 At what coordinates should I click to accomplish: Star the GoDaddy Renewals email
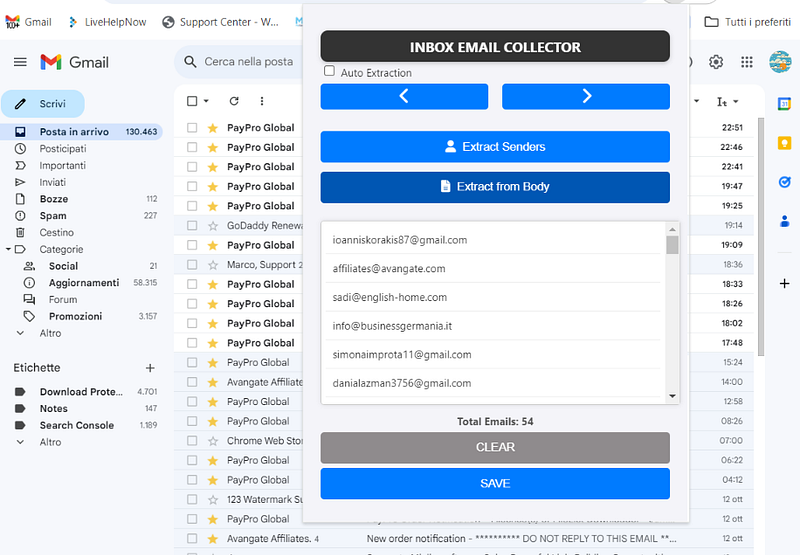[x=213, y=225]
